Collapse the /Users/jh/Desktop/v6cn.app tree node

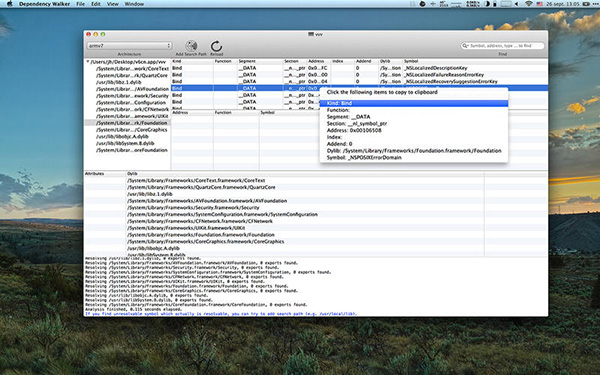[88, 62]
